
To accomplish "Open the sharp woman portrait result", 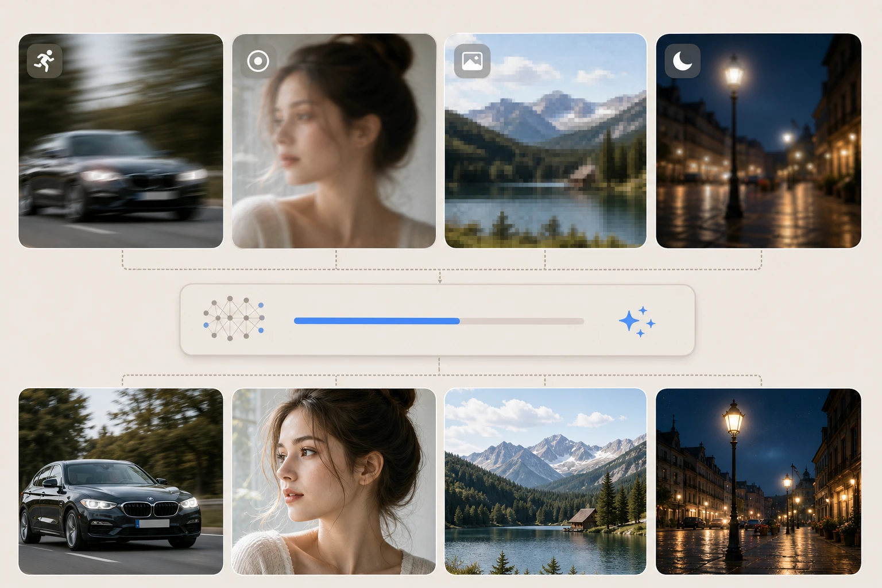I will tap(334, 481).
